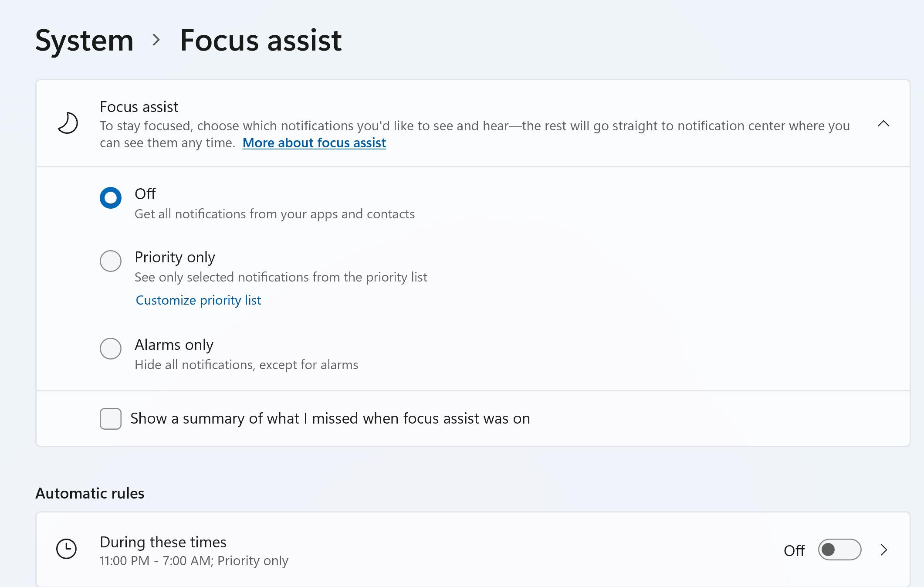Image resolution: width=924 pixels, height=587 pixels.
Task: Click the Focus assist card header title
Action: click(x=139, y=107)
